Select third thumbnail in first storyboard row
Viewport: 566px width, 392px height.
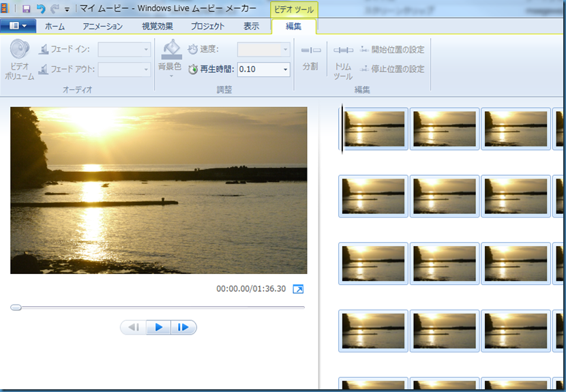click(x=516, y=129)
